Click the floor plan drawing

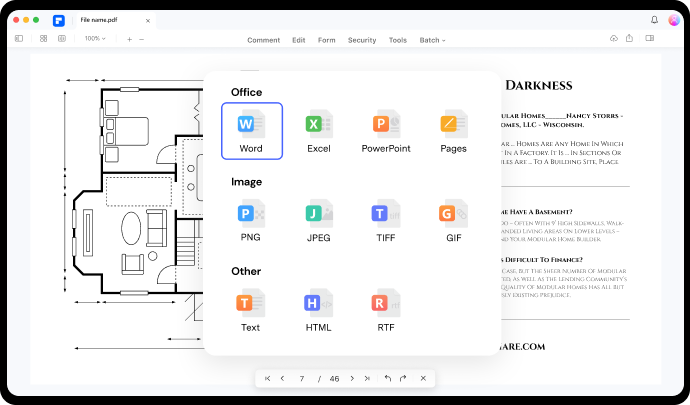134,216
